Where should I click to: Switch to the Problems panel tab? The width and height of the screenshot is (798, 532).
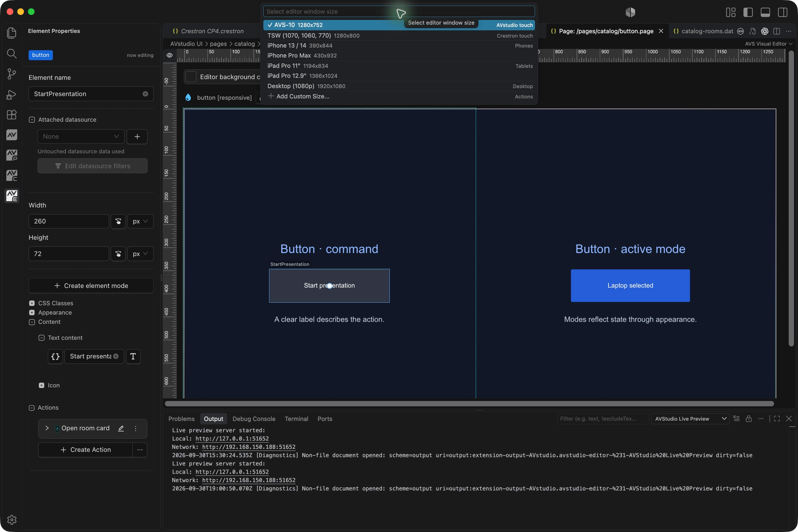[181, 418]
